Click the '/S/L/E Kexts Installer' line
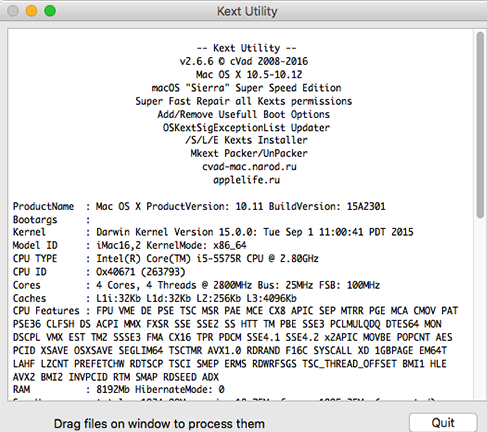 246,140
